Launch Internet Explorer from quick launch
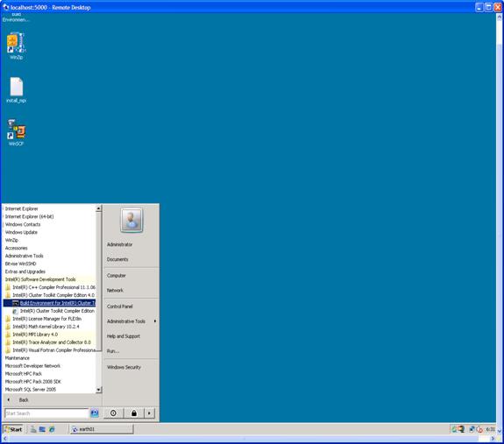 52,429
